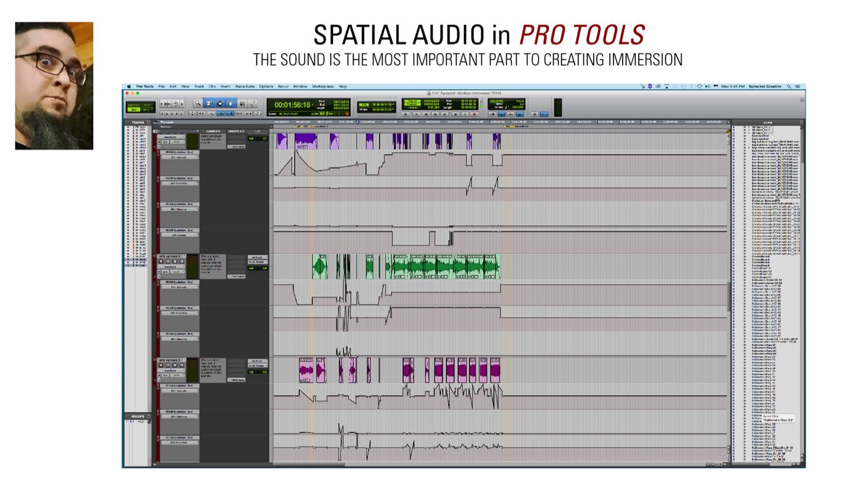Image resolution: width=868 pixels, height=488 pixels.
Task: Solo the sfx various 2 track
Action: coord(175,261)
